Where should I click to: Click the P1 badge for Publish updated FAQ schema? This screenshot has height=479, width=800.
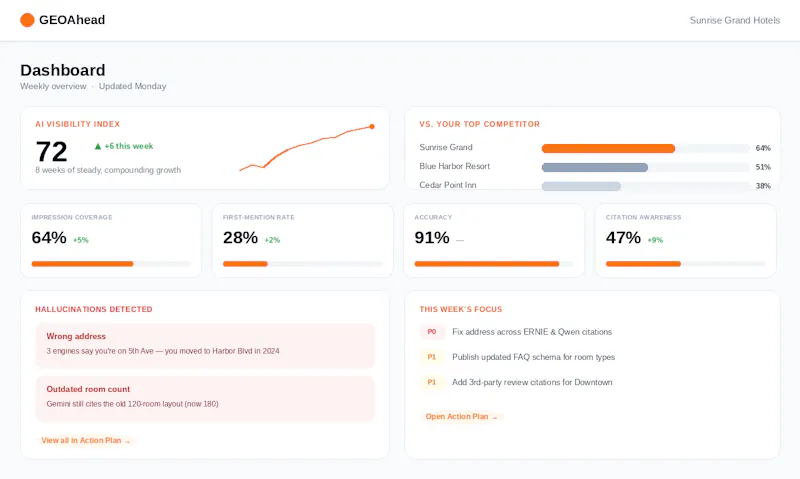(432, 357)
